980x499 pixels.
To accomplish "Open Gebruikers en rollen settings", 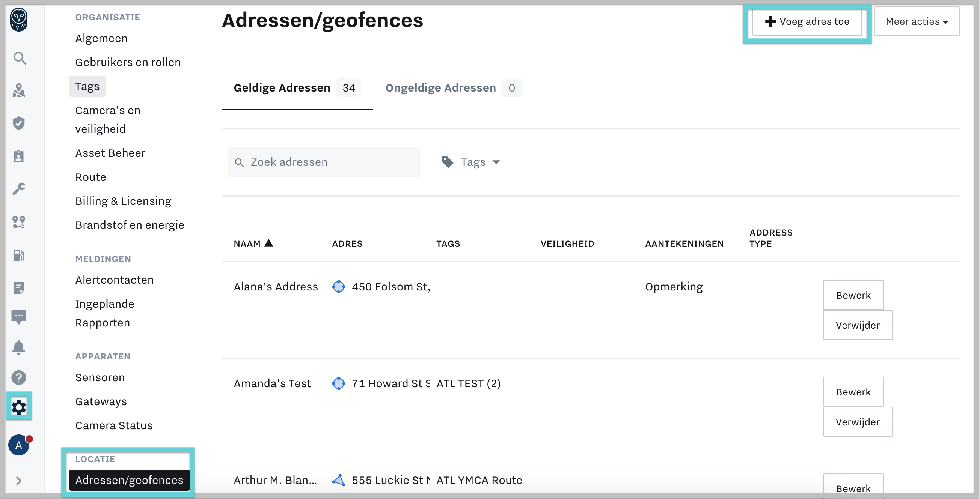I will pos(128,62).
